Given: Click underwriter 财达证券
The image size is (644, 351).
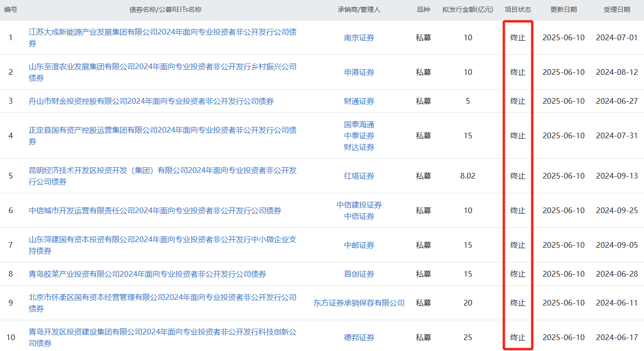Looking at the screenshot, I should [x=359, y=147].
